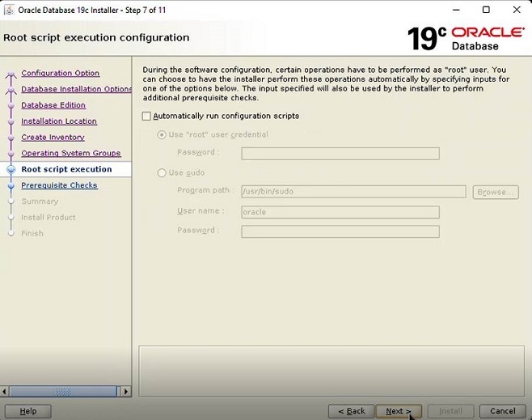Click the Prerequisite Checks step bullet

coord(11,185)
